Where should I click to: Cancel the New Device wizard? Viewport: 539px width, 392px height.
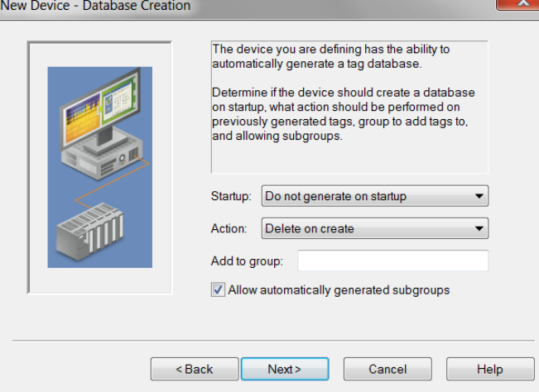click(x=387, y=369)
